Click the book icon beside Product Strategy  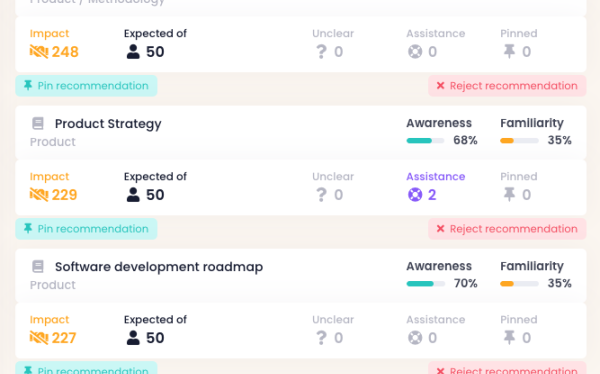point(38,124)
